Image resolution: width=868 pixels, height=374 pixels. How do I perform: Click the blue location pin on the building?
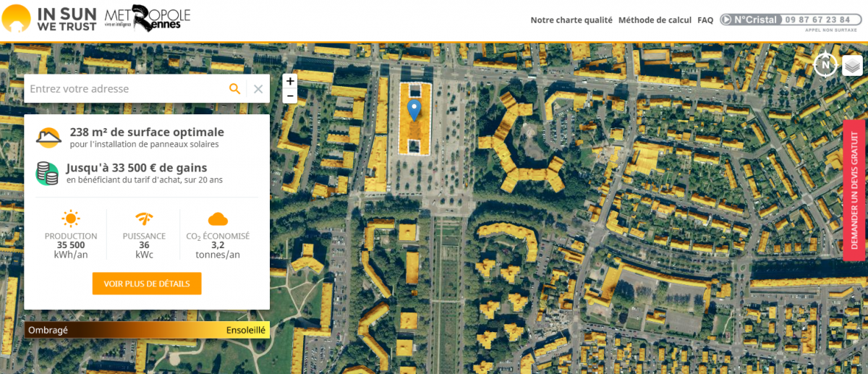point(414,110)
